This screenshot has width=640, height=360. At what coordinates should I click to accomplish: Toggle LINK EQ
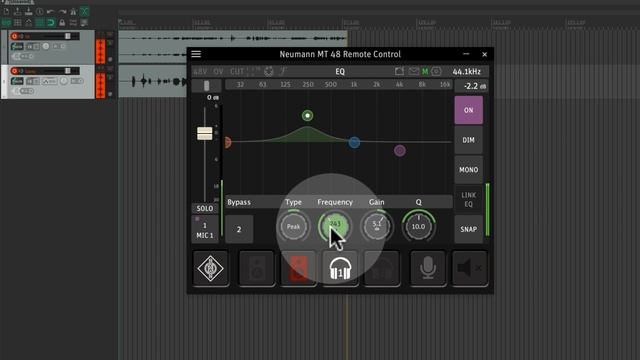469,200
